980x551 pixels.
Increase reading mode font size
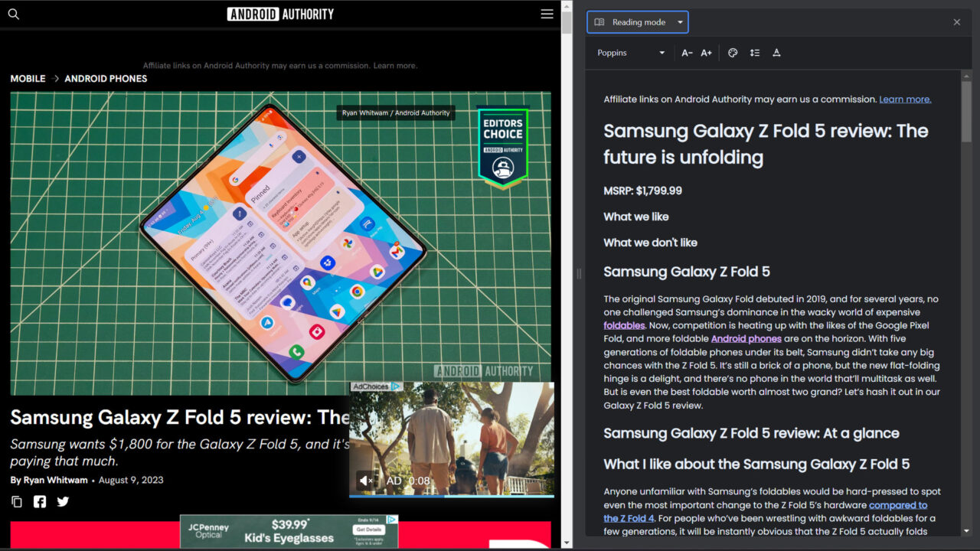[706, 53]
